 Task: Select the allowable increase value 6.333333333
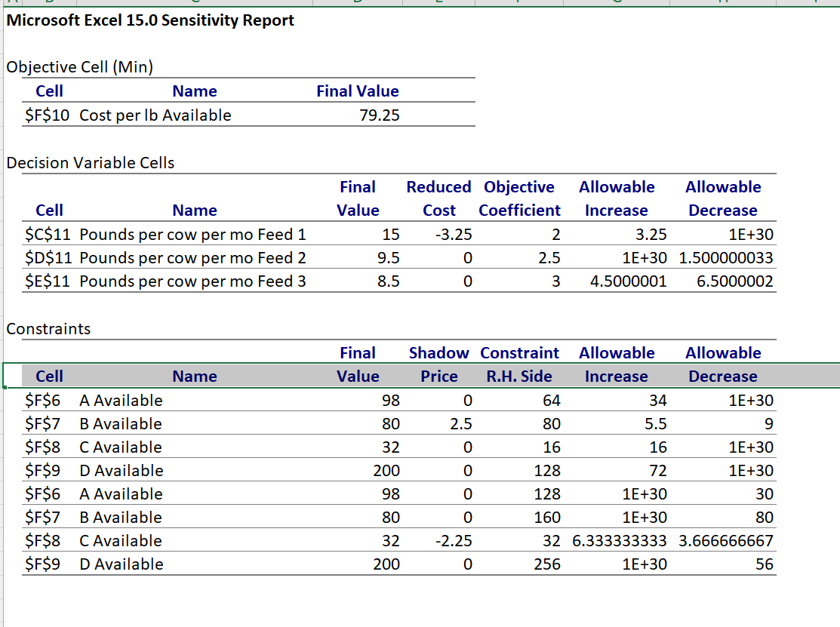coord(620,541)
